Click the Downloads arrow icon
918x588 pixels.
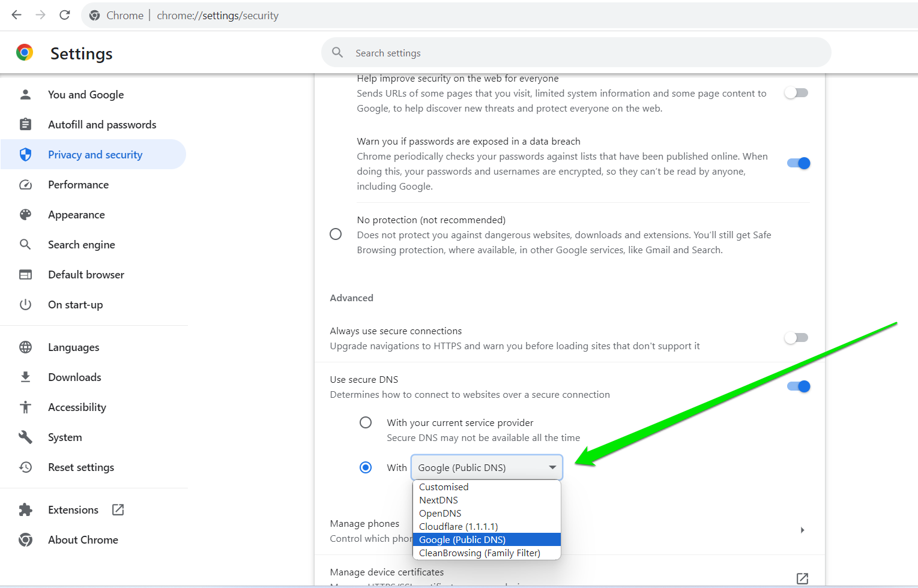coord(25,377)
